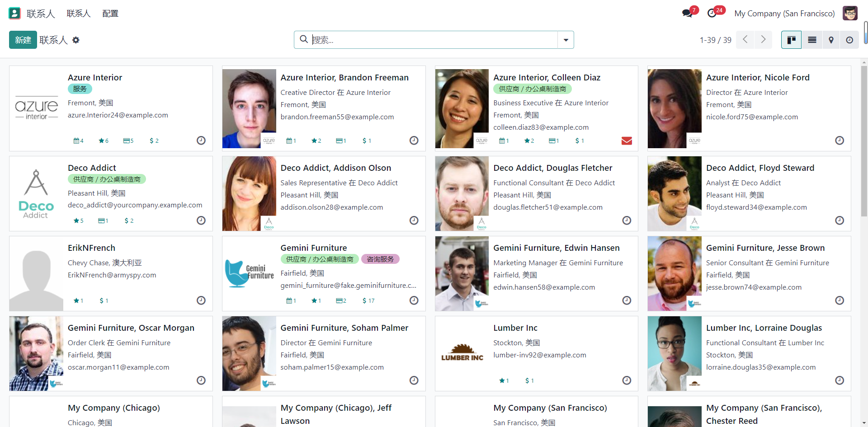This screenshot has width=868, height=427.
Task: Open Edwin Hansen activity clock icon
Action: click(x=627, y=300)
